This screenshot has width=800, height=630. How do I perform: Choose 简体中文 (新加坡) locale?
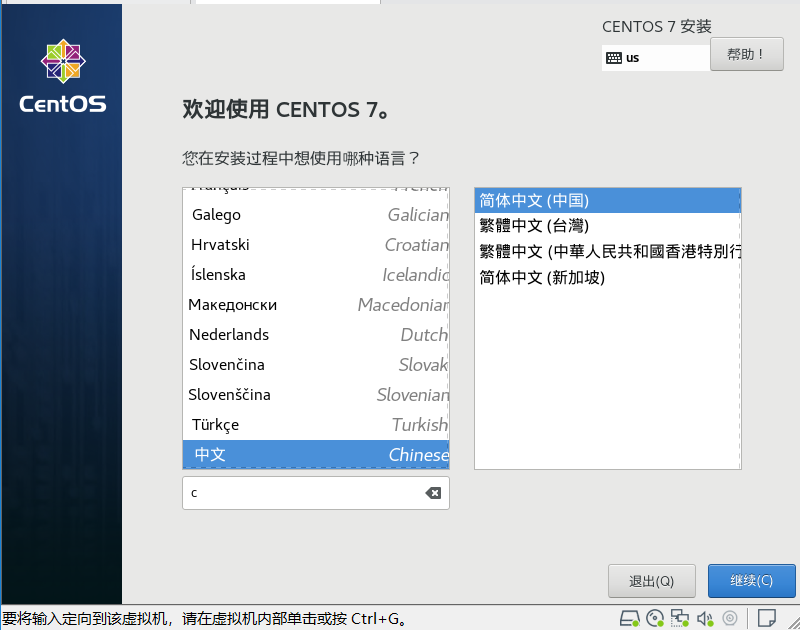pos(608,278)
